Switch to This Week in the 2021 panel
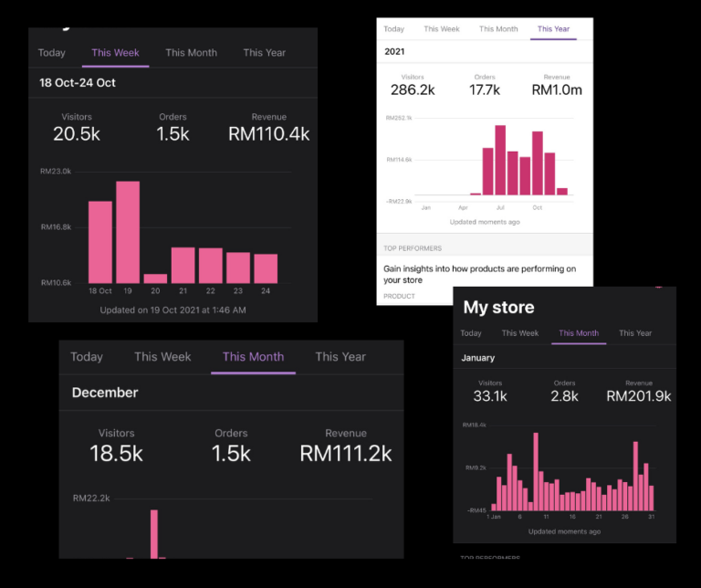701x588 pixels. [442, 29]
